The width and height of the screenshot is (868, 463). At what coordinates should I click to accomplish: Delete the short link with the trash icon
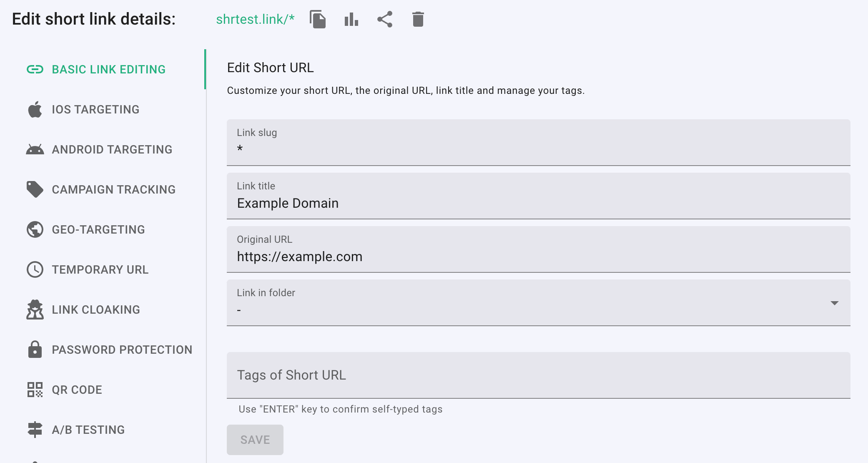[418, 19]
